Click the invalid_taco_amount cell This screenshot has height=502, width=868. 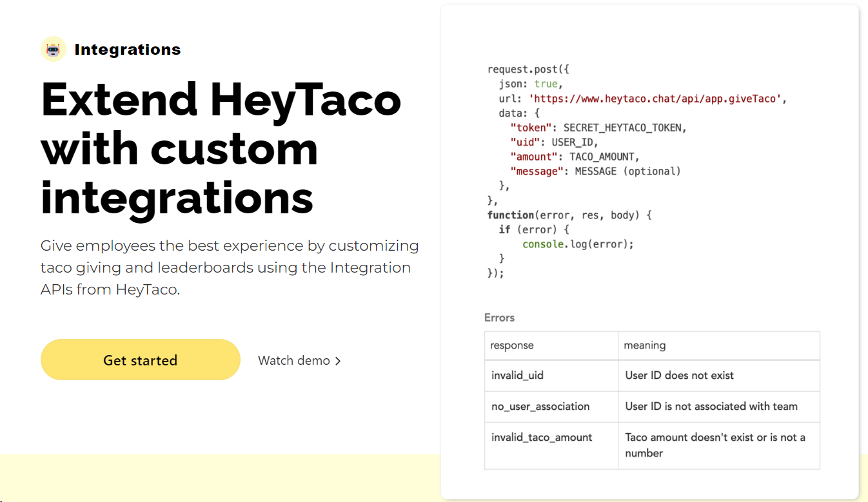tap(551, 445)
